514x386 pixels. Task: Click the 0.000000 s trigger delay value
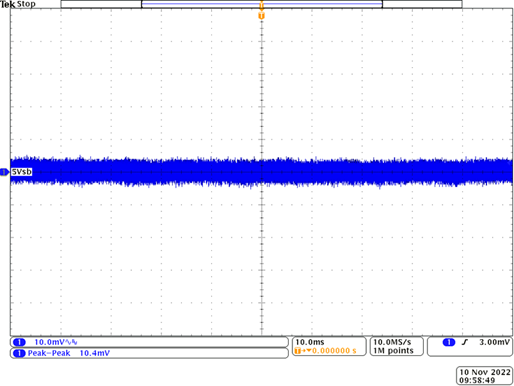coord(334,351)
